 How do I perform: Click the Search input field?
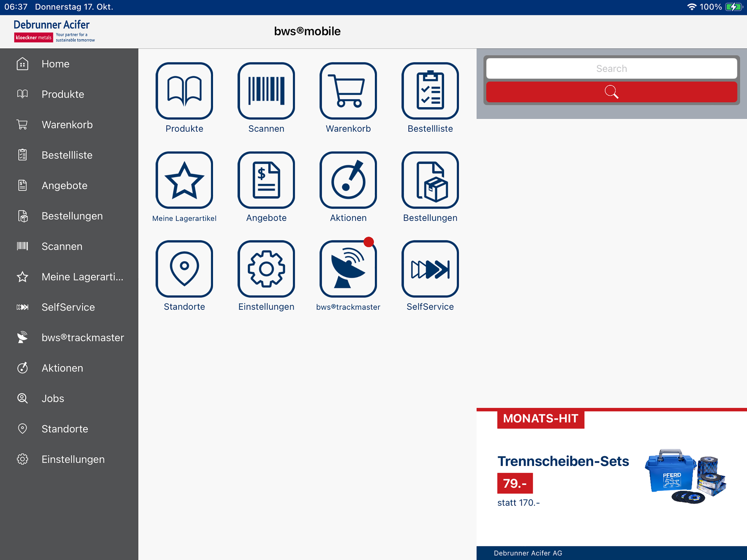tap(611, 69)
